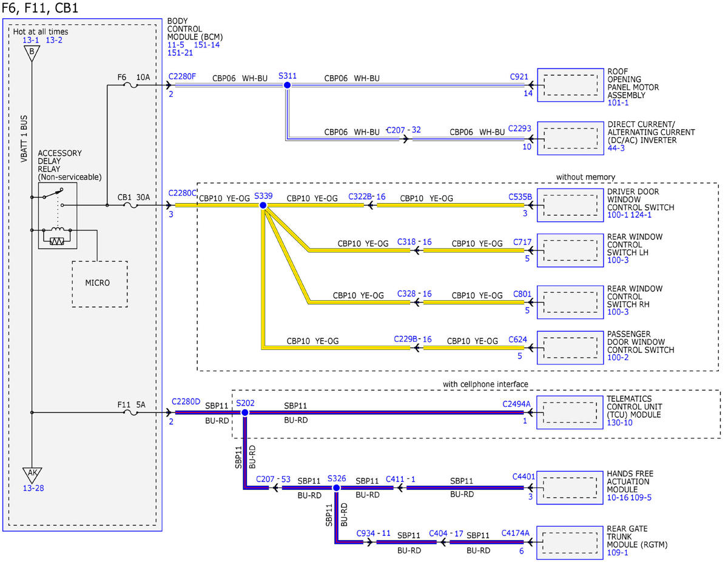Open page reference link 13-28
728x562 pixels.
(33, 488)
